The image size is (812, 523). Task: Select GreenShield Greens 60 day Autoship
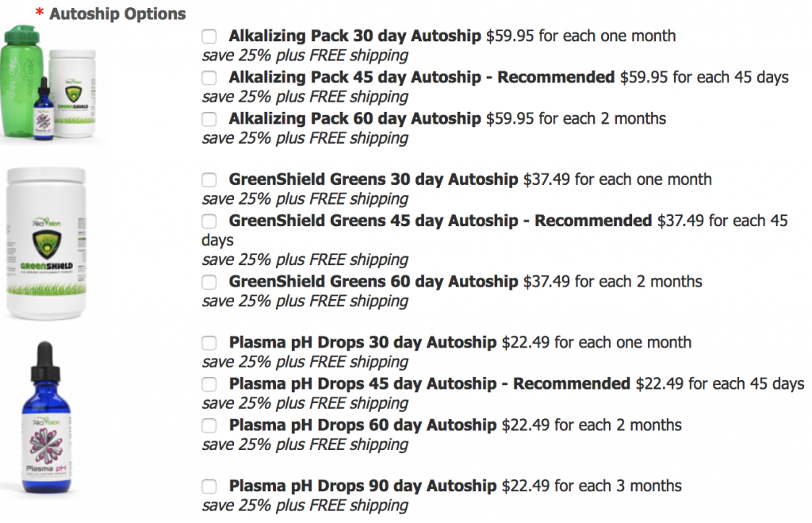point(209,283)
